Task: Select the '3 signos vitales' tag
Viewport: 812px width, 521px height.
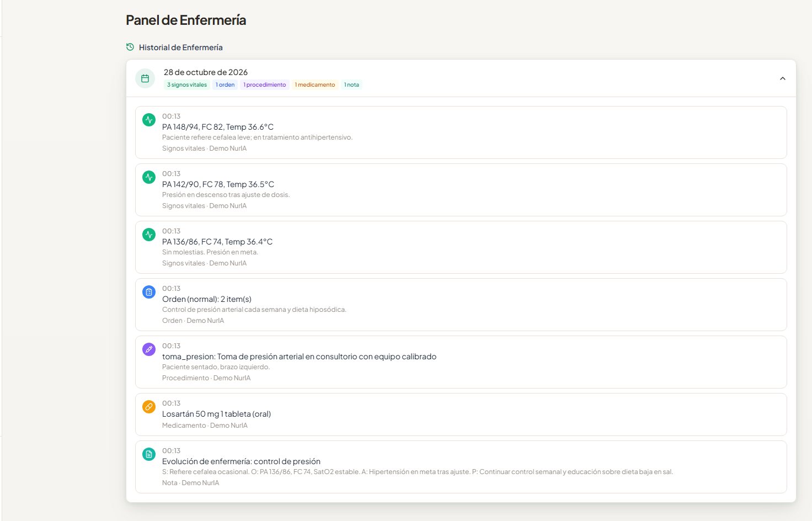Action: point(187,85)
